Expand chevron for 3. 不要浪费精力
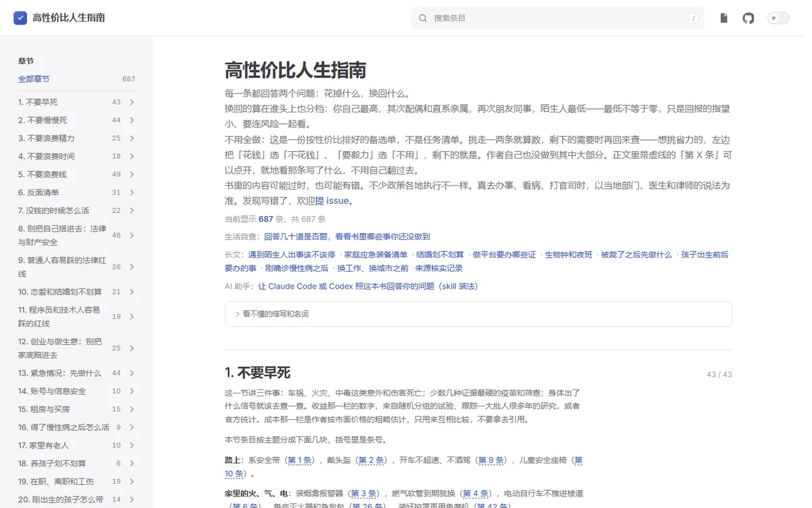The image size is (812, 508). tap(131, 138)
